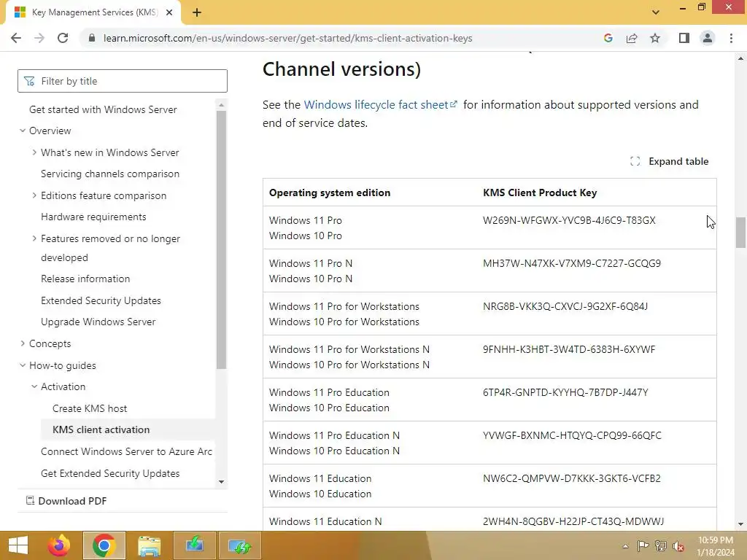The image size is (747, 560).
Task: Click Operating system edition column header
Action: (330, 192)
